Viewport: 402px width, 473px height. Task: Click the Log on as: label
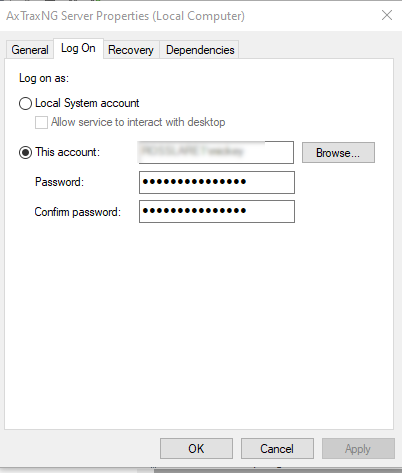coord(44,78)
